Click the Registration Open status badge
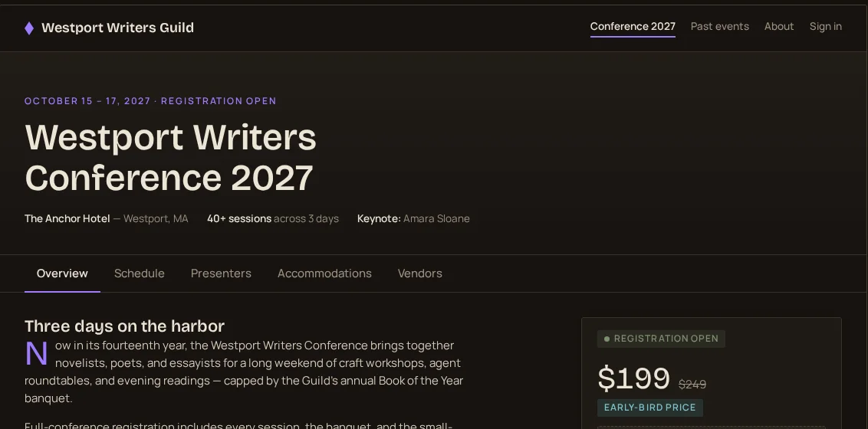The height and width of the screenshot is (429, 868). point(661,339)
